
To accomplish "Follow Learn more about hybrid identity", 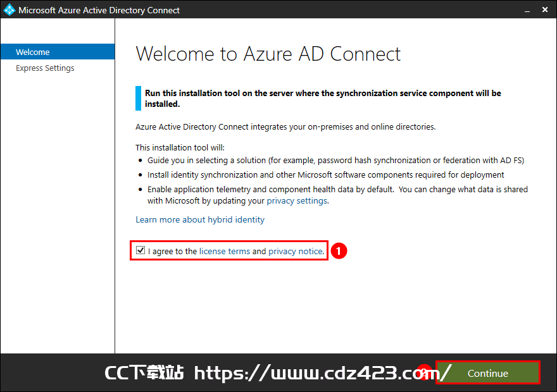I will coord(200,219).
